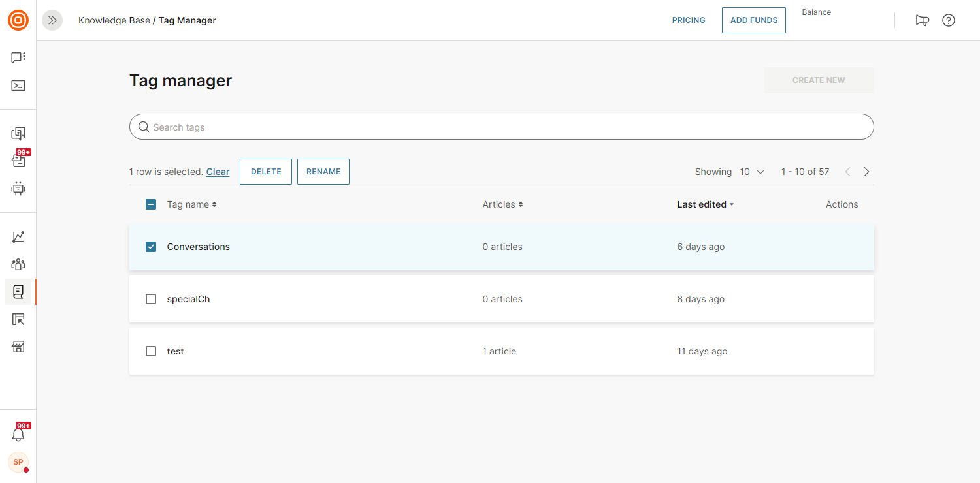The image size is (980, 483).
Task: Open the help question mark icon
Action: click(x=949, y=20)
